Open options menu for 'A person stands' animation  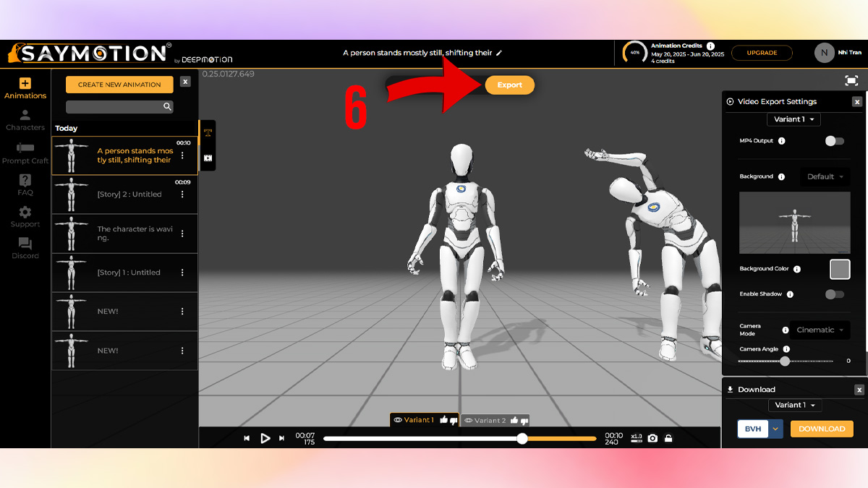pos(182,155)
